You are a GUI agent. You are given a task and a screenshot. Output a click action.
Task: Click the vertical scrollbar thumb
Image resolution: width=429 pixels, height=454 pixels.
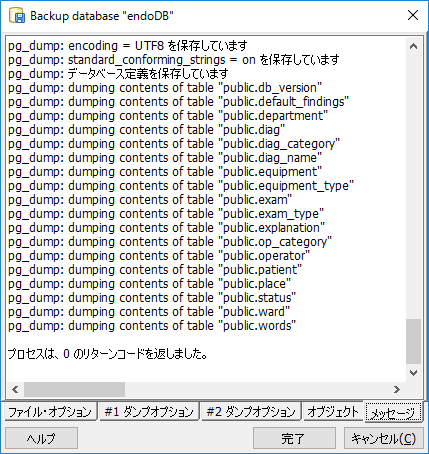[413, 341]
